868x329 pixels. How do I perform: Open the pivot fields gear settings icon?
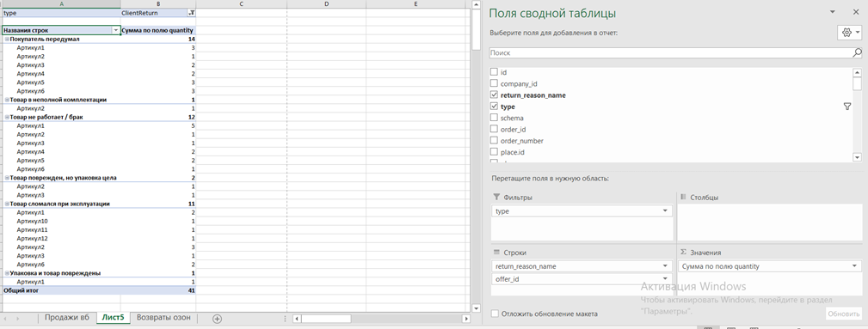pyautogui.click(x=849, y=33)
